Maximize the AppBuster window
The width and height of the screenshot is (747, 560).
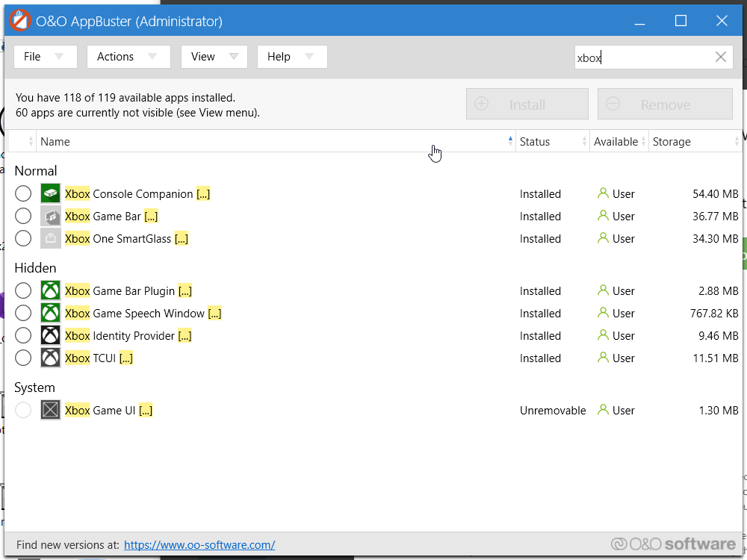tap(681, 20)
